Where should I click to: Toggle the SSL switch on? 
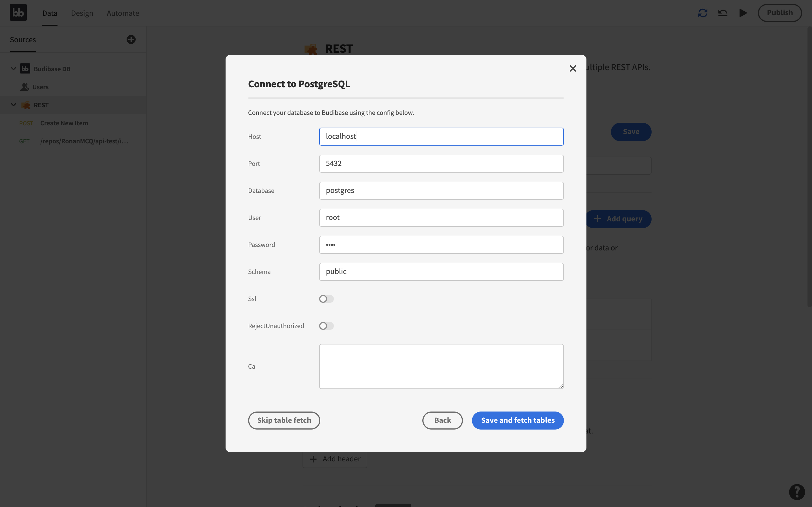326,299
